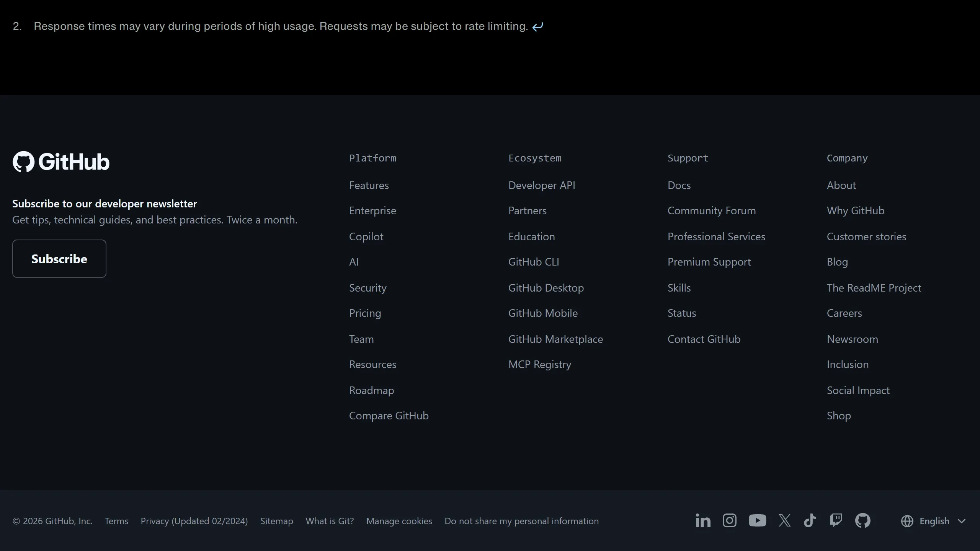Check the Status link

click(x=681, y=313)
